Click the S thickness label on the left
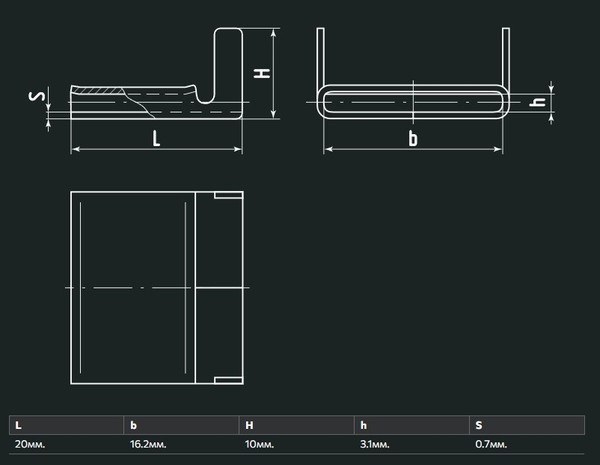Image resolution: width=600 pixels, height=465 pixels. click(x=36, y=97)
